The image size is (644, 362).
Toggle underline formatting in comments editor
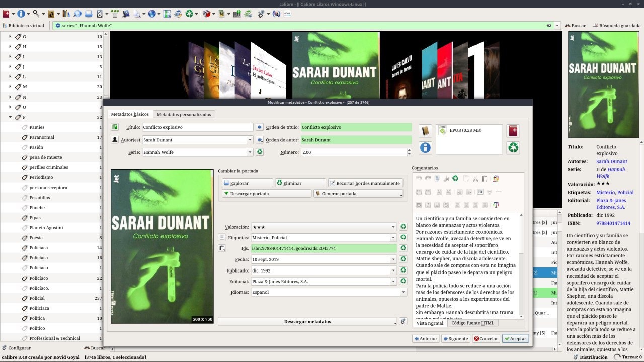pos(437,205)
